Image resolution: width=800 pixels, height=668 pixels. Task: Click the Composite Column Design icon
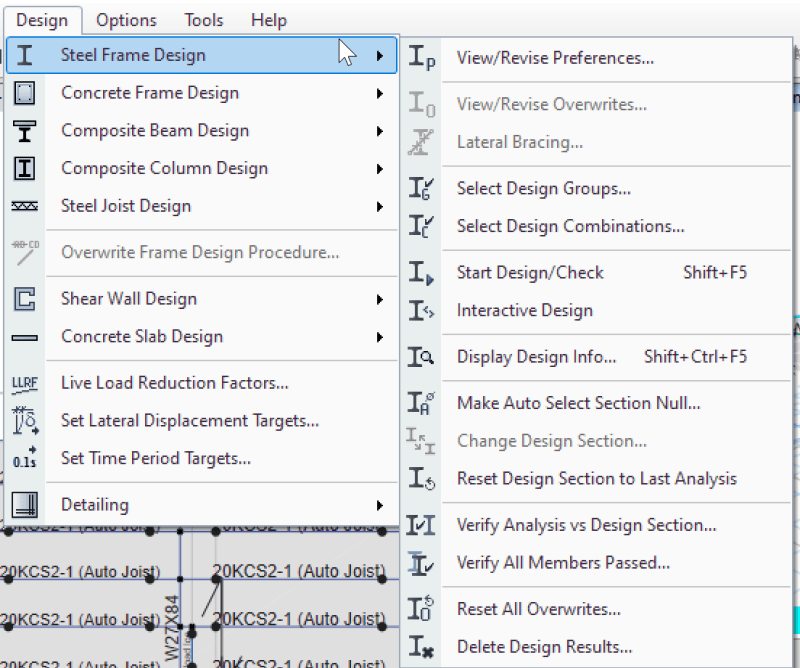24,168
